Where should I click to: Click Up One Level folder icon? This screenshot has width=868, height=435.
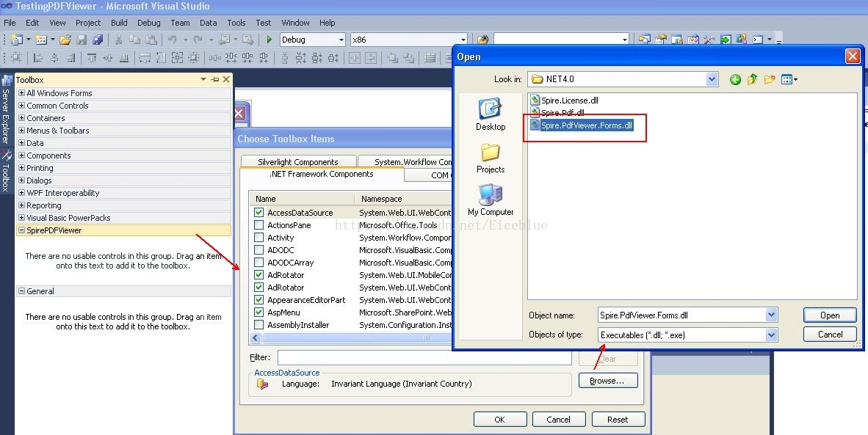coord(752,79)
